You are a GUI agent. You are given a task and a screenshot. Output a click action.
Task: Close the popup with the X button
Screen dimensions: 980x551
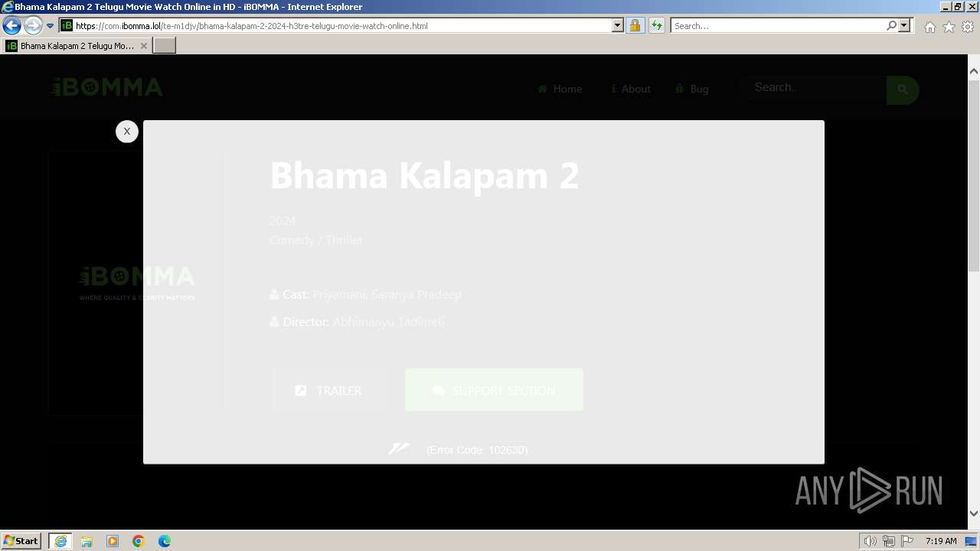click(127, 132)
